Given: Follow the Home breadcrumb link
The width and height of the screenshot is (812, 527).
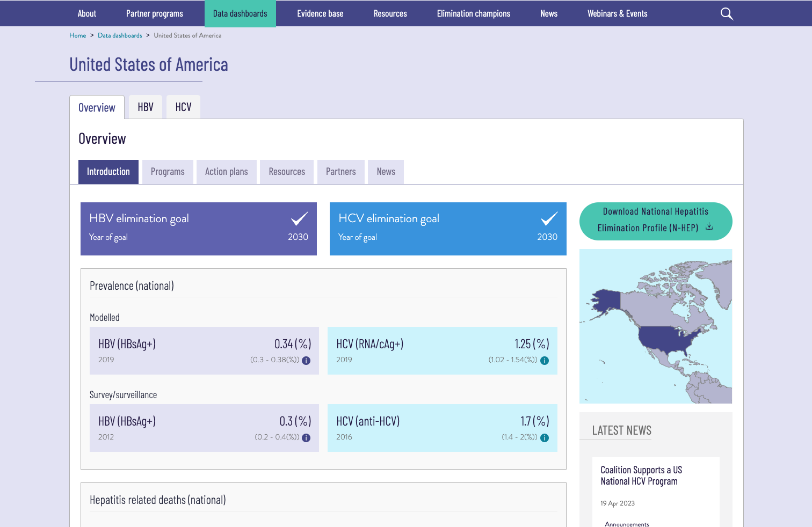Looking at the screenshot, I should point(78,35).
